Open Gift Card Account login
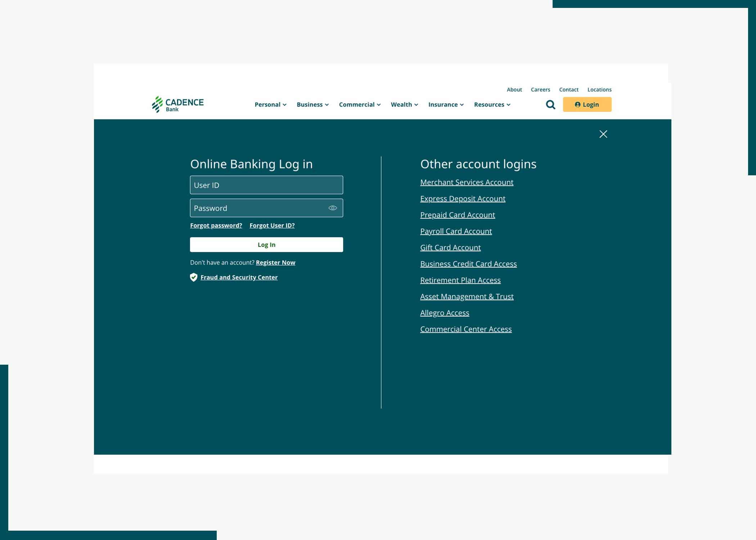756x540 pixels. point(450,248)
